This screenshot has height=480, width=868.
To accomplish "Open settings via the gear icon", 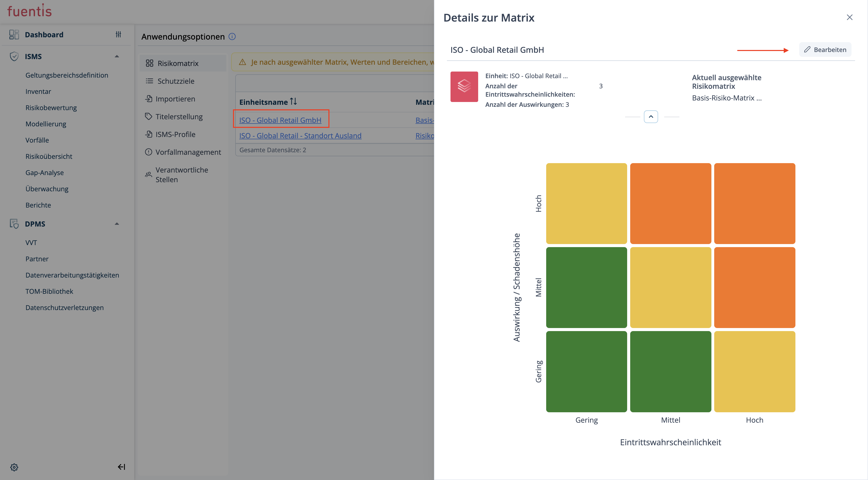I will 14,467.
